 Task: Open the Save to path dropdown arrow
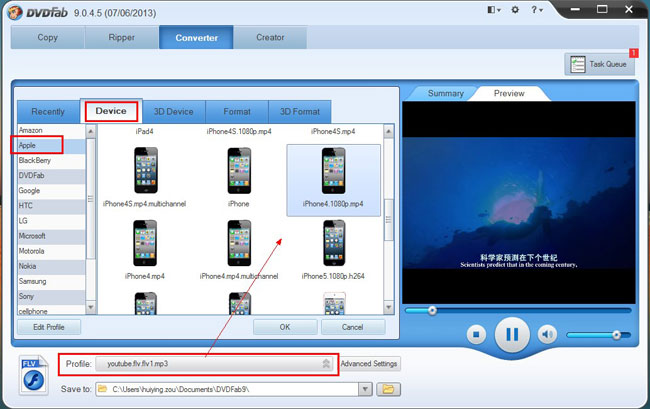tap(365, 389)
